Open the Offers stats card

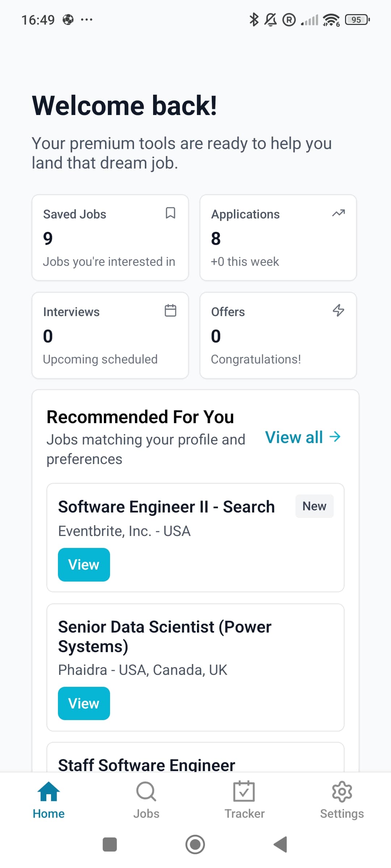[x=278, y=335]
